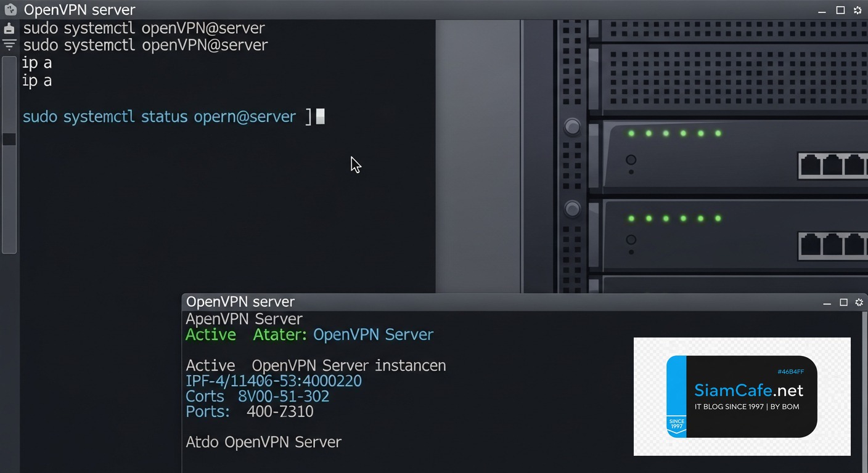
Task: Toggle the round power button on the upper server
Action: (631, 160)
